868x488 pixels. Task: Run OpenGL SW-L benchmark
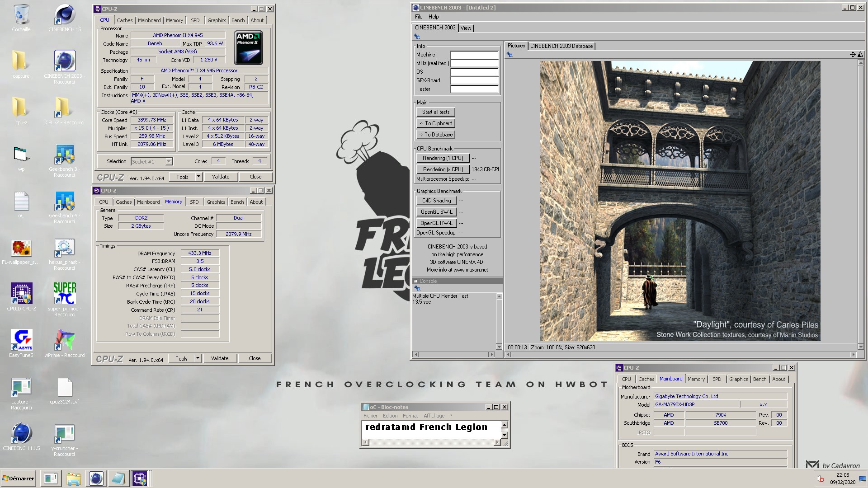(436, 212)
